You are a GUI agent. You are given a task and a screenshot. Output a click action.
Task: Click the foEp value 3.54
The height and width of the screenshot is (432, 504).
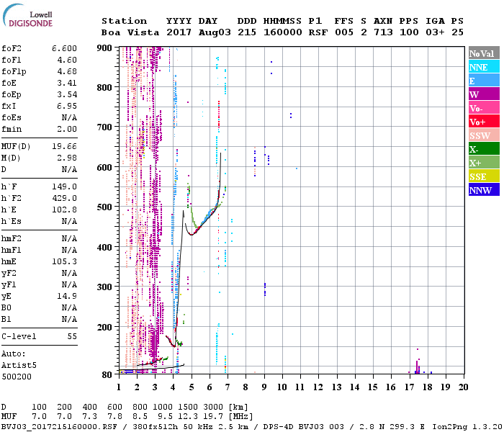point(67,94)
